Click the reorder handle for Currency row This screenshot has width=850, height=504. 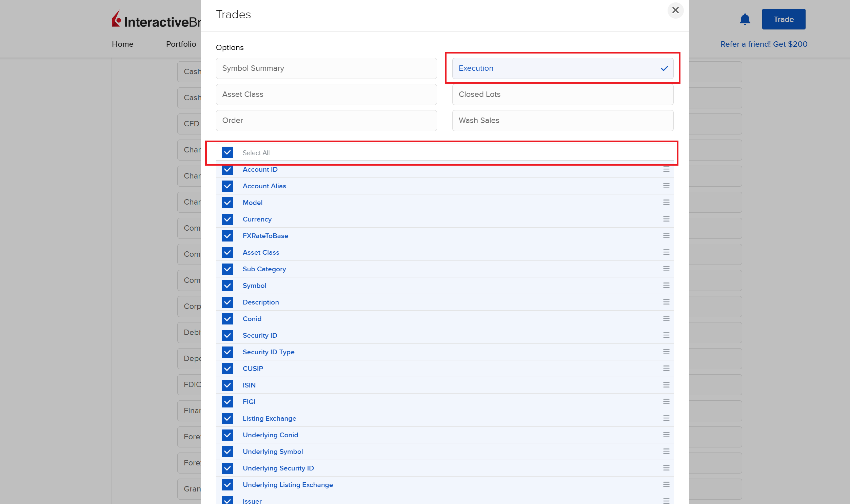tap(666, 219)
